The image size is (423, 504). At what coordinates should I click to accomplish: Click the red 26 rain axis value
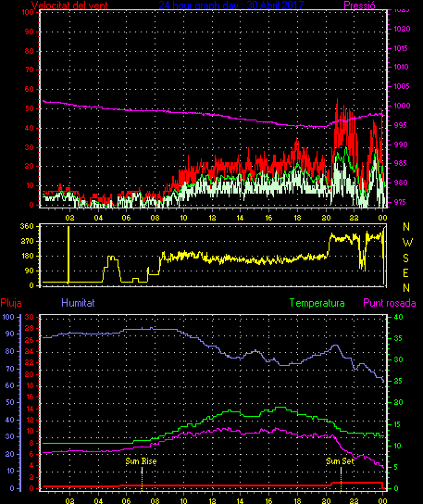[30, 340]
